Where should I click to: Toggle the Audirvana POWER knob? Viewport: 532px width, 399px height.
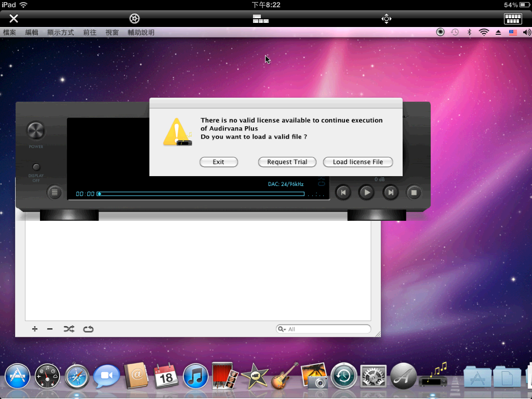tap(36, 130)
